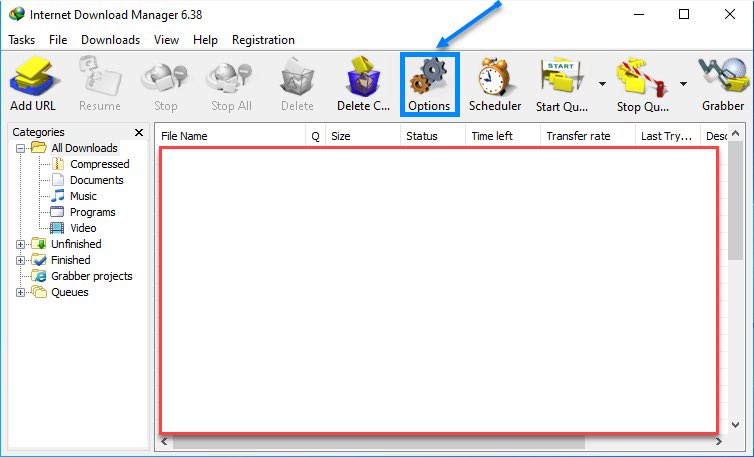
Task: Sort by the Last Try column header
Action: (668, 136)
